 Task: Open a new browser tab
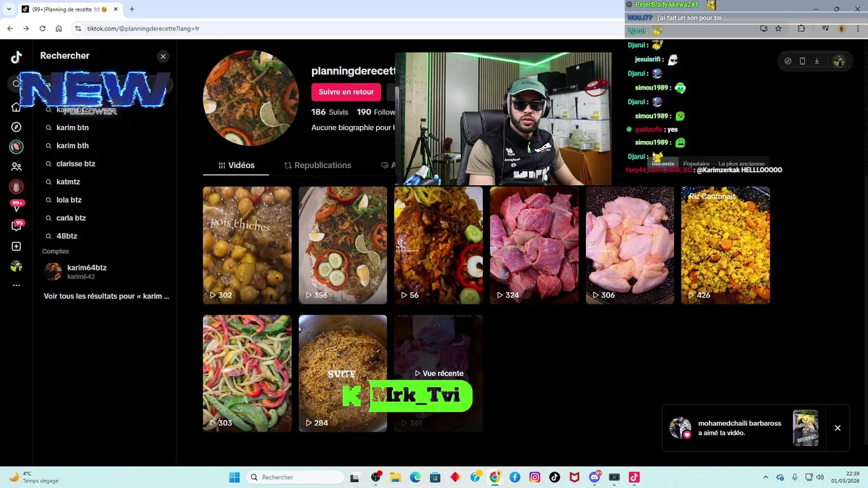(x=132, y=9)
